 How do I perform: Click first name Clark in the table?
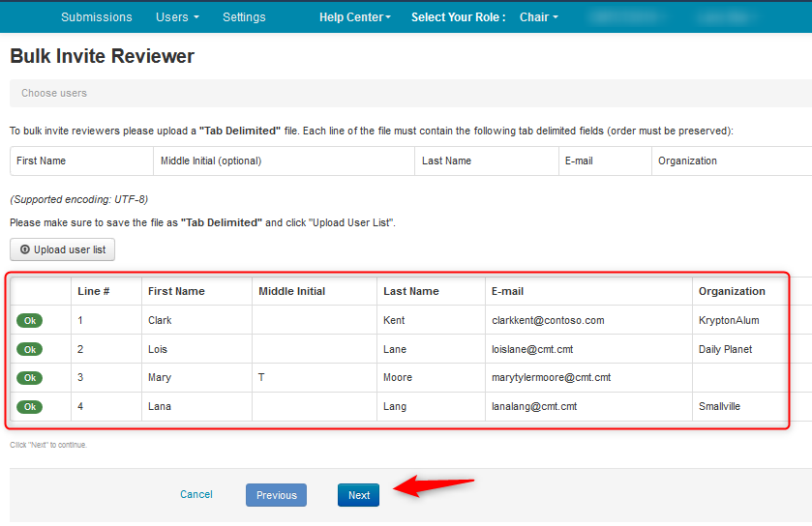160,320
